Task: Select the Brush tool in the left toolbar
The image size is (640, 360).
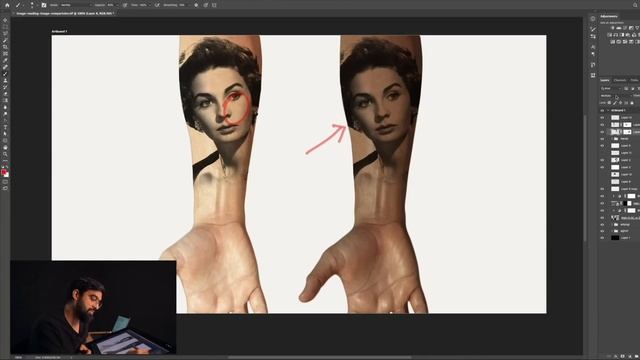Action: 5,73
